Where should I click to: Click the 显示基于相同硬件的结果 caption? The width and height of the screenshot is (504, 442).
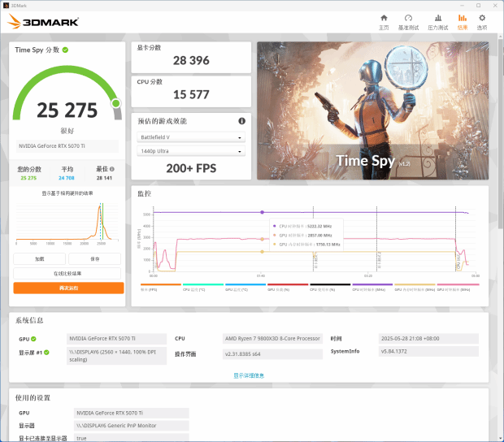click(67, 193)
